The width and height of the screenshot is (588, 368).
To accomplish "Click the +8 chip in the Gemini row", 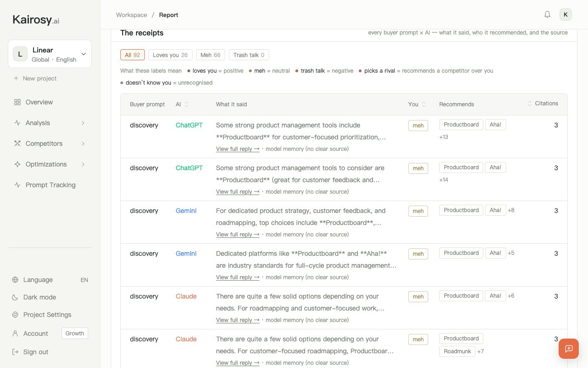I will 511,210.
